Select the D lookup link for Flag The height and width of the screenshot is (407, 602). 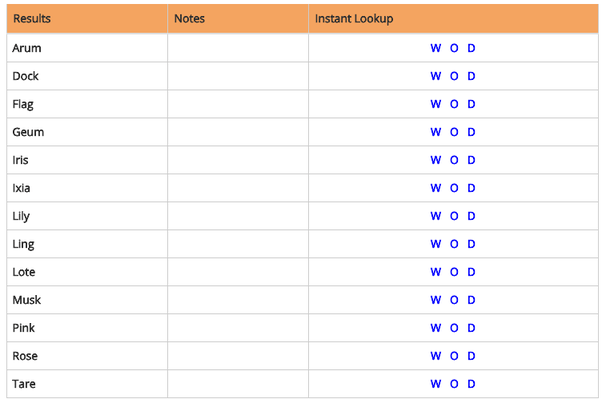pos(471,104)
